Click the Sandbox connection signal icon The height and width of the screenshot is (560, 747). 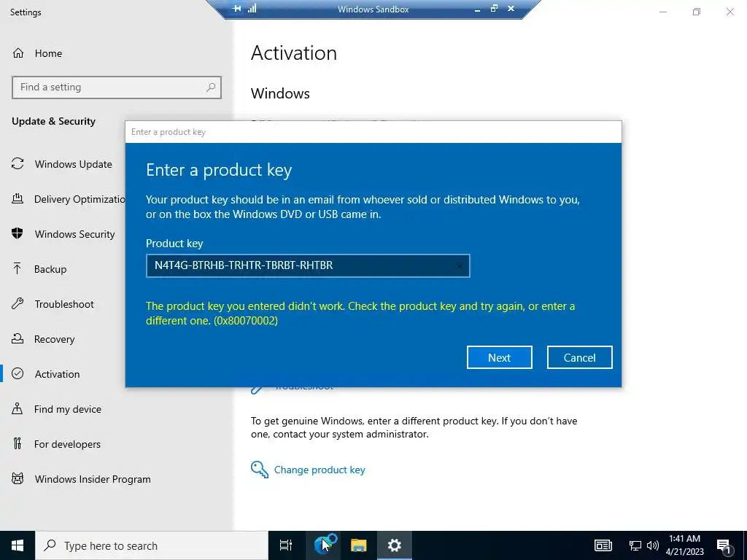click(x=252, y=9)
